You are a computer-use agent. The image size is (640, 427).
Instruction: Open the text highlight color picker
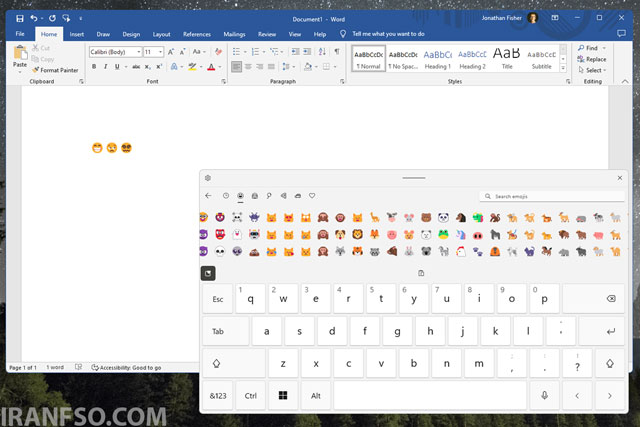point(192,67)
